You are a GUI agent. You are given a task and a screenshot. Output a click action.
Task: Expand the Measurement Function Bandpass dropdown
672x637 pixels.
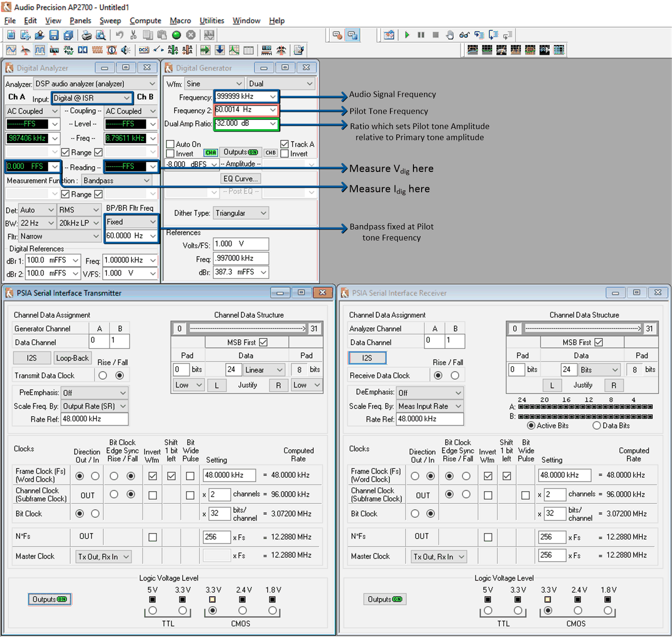tap(116, 180)
